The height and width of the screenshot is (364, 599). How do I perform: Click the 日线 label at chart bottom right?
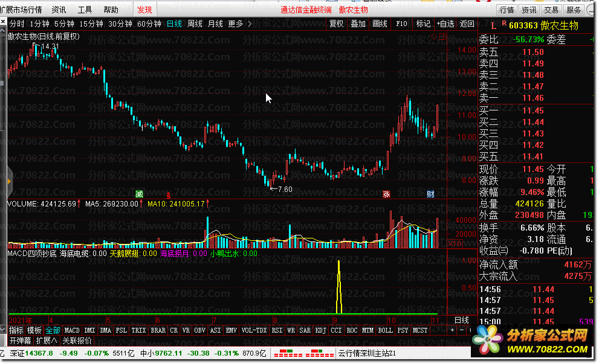tap(461, 320)
